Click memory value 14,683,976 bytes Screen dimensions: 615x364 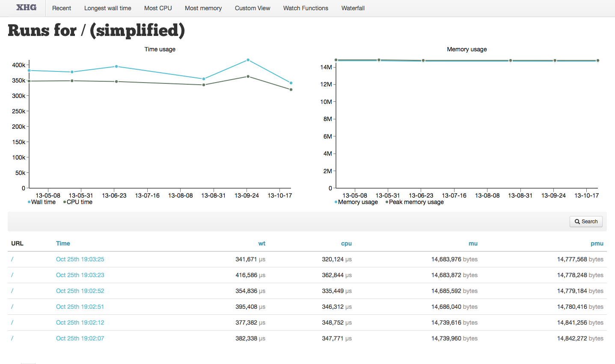(455, 259)
